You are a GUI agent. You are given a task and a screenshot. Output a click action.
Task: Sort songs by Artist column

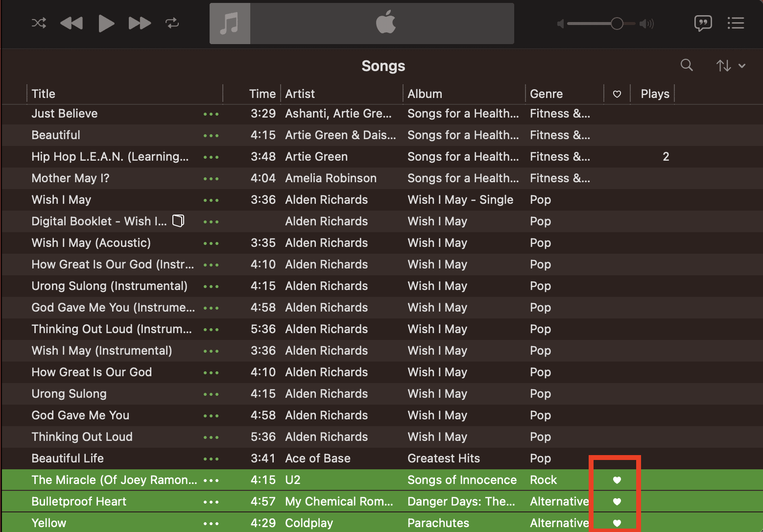[300, 94]
